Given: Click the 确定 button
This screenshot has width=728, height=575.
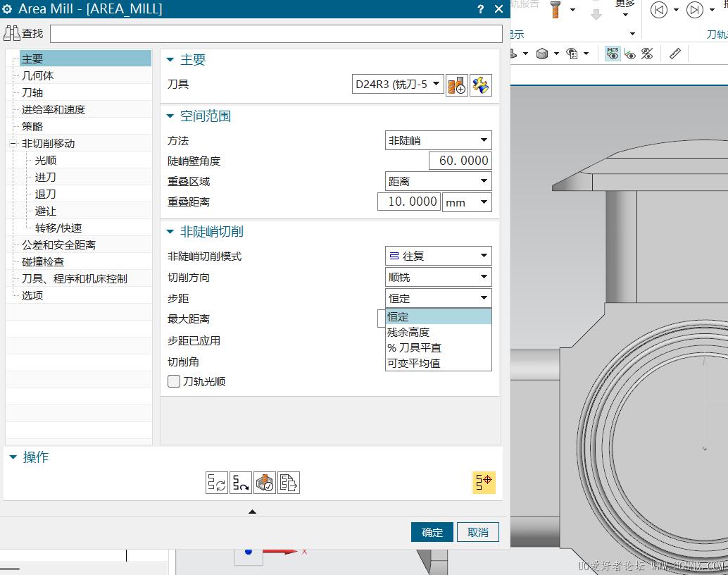Looking at the screenshot, I should pyautogui.click(x=432, y=532).
